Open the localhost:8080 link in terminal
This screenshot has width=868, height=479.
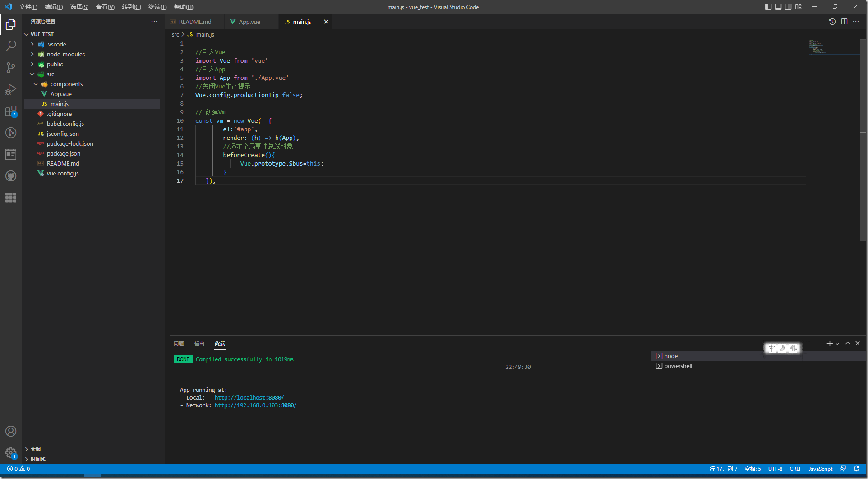click(x=249, y=398)
